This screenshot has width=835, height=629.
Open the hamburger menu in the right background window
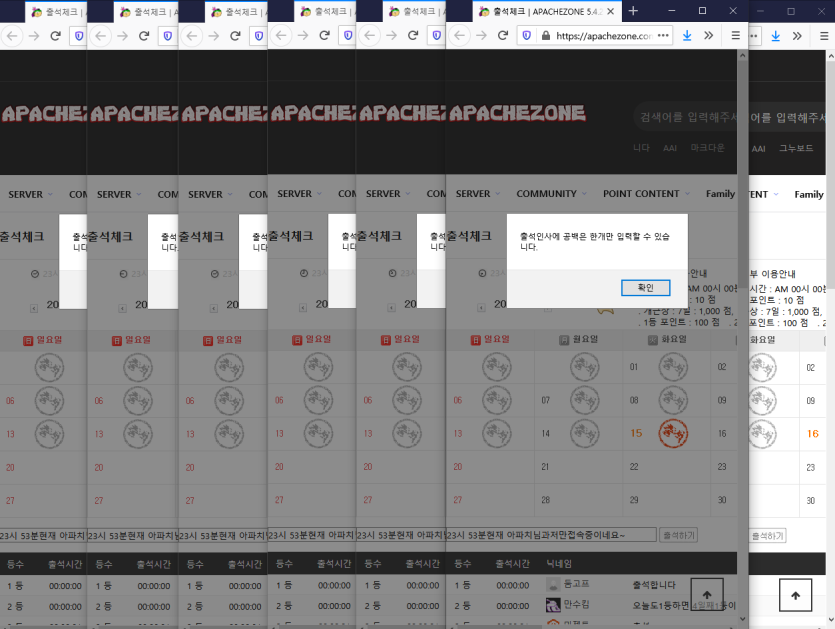coord(824,36)
